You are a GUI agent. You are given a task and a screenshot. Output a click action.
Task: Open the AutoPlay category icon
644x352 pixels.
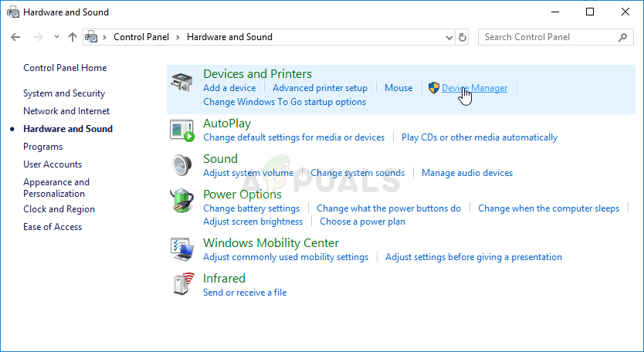[x=181, y=130]
